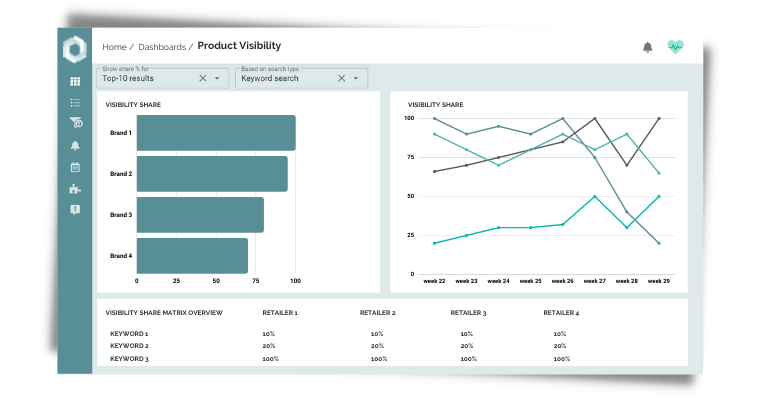This screenshot has height=398, width=760.
Task: Click VISIBILITY SHARE title above line chart
Action: (435, 105)
